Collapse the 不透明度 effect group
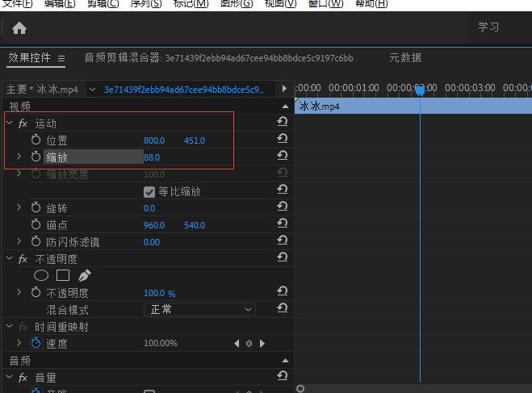Viewport: 532px width, 393px height. coord(10,259)
